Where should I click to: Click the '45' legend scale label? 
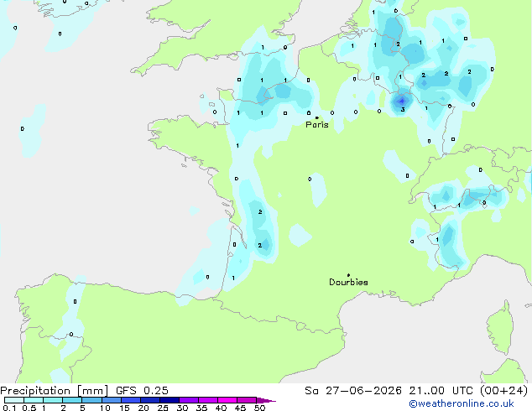(x=240, y=408)
